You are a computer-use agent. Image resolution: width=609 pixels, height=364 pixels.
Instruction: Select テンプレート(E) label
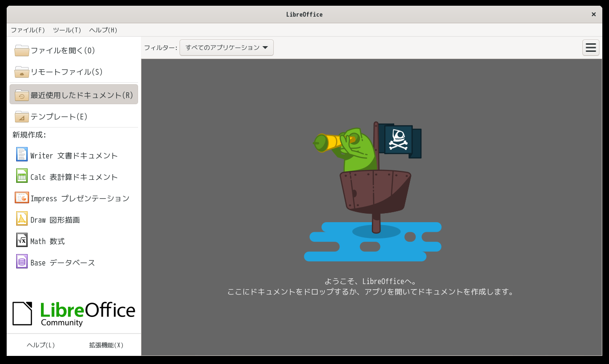(x=59, y=117)
